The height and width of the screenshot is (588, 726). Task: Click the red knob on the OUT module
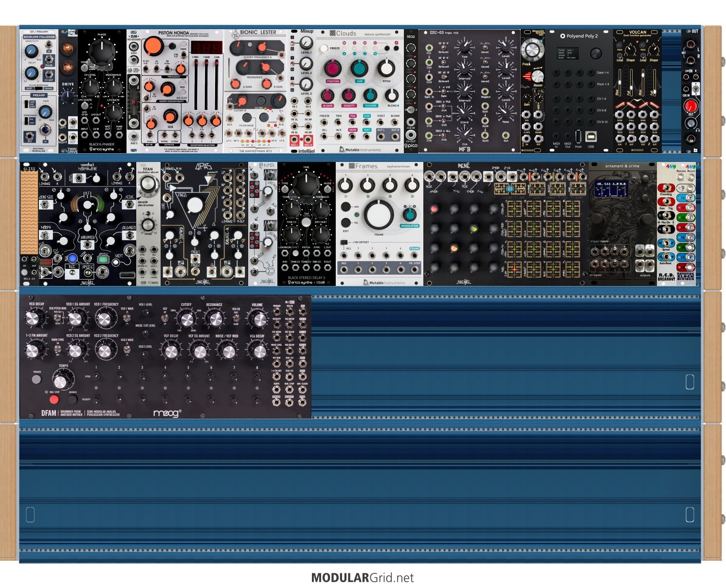(x=691, y=107)
